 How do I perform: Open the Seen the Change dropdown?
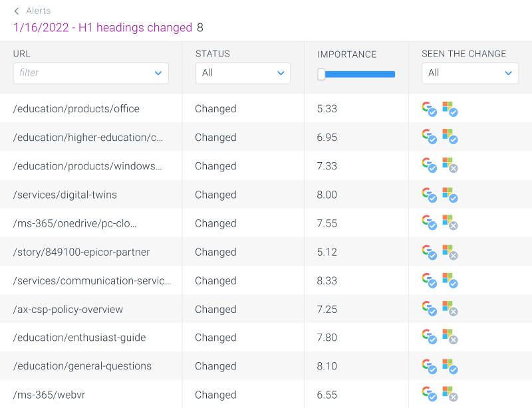click(x=469, y=73)
